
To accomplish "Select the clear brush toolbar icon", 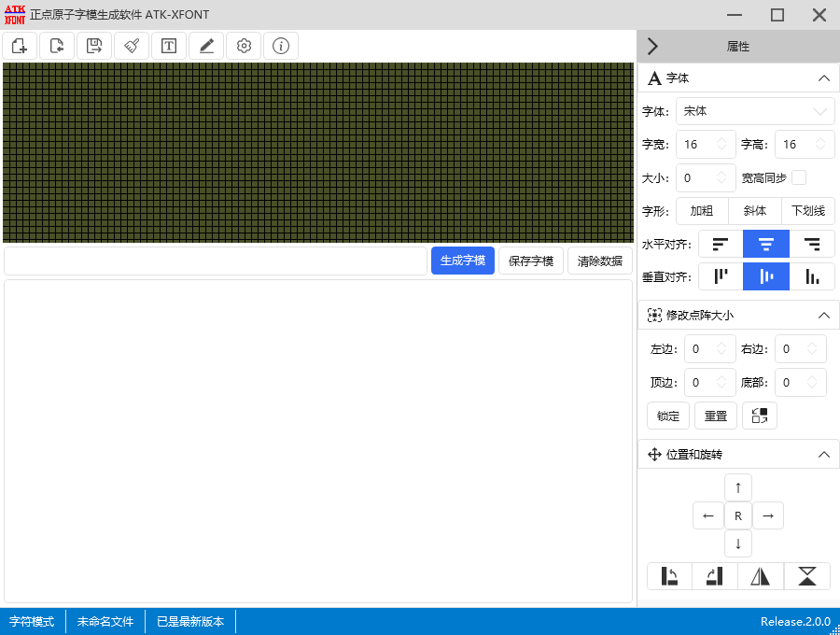I will point(132,46).
